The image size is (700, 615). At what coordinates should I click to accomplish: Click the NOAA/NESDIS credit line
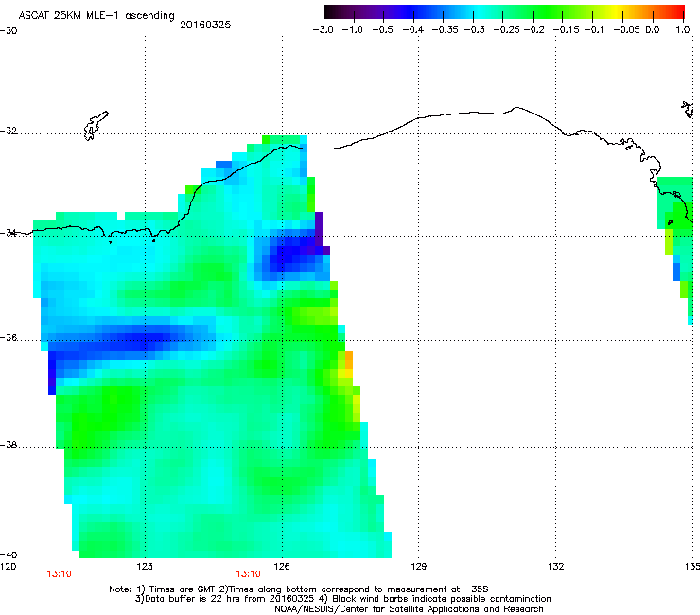pos(409,609)
